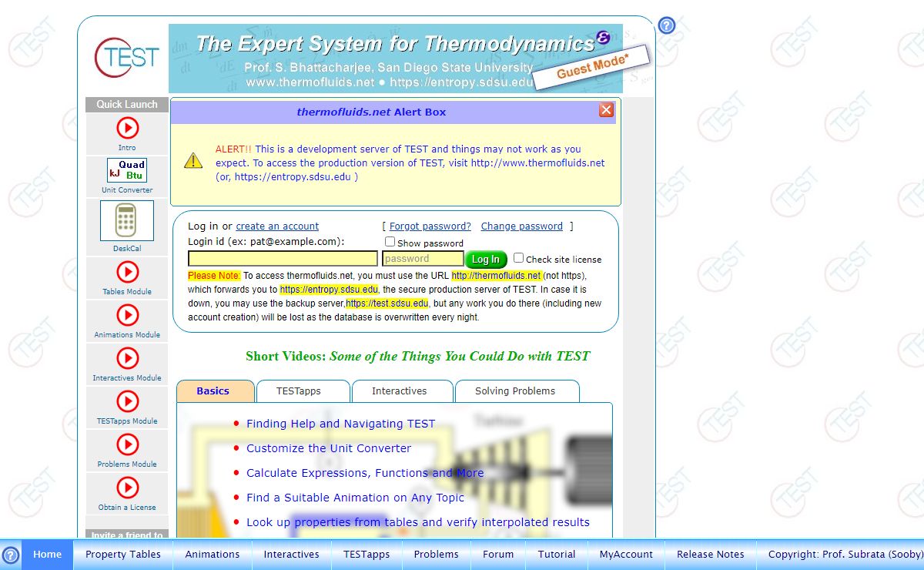Open Forum in bottom navigation bar
Image resolution: width=924 pixels, height=570 pixels.
pos(498,555)
